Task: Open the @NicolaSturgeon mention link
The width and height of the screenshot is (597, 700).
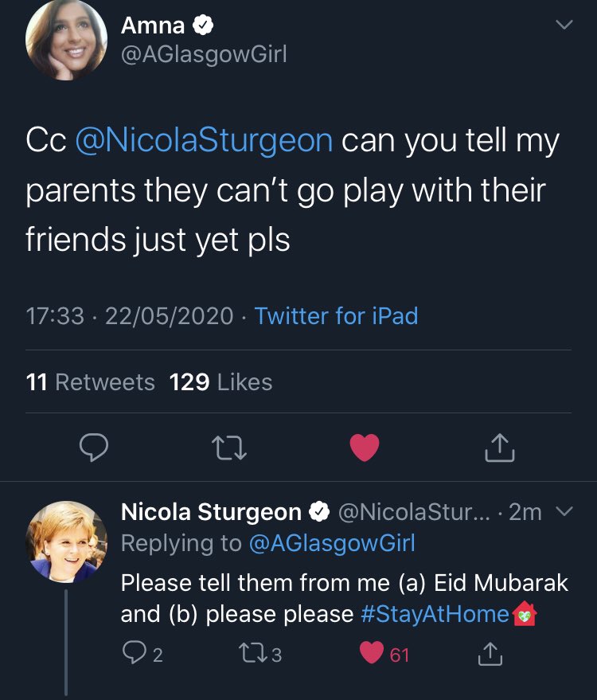Action: 204,140
